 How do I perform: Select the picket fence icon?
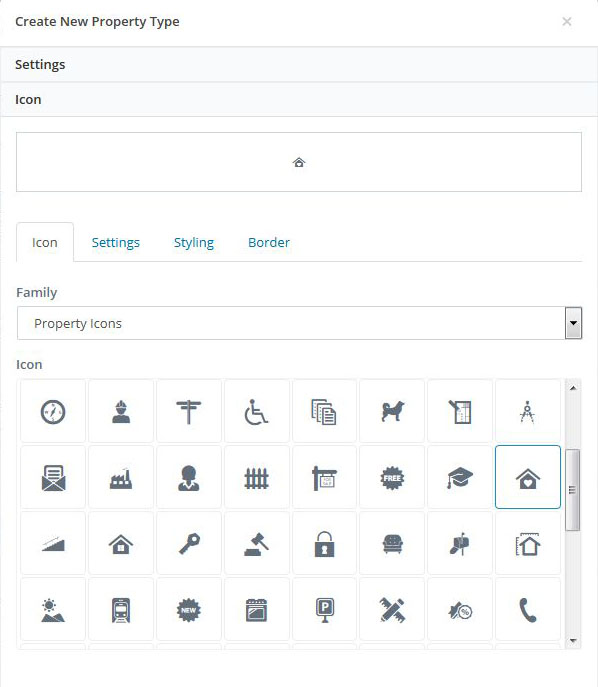click(x=256, y=477)
